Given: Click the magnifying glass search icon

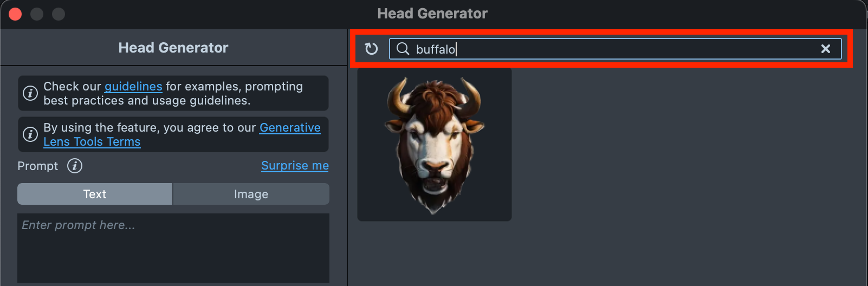Looking at the screenshot, I should (x=403, y=49).
